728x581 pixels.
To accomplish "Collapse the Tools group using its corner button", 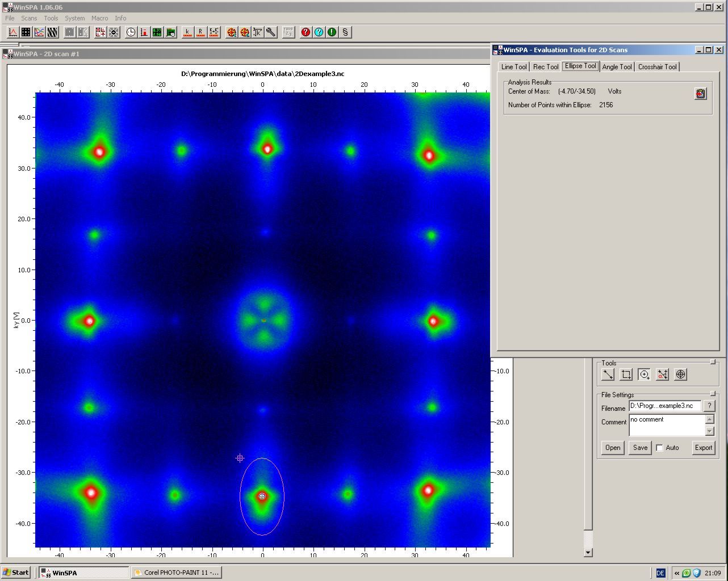I will point(713,362).
